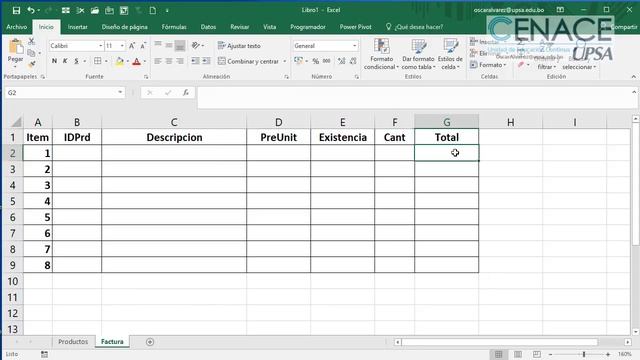The image size is (640, 360).
Task: Switch to Normal view icon in status bar
Action: [499, 354]
